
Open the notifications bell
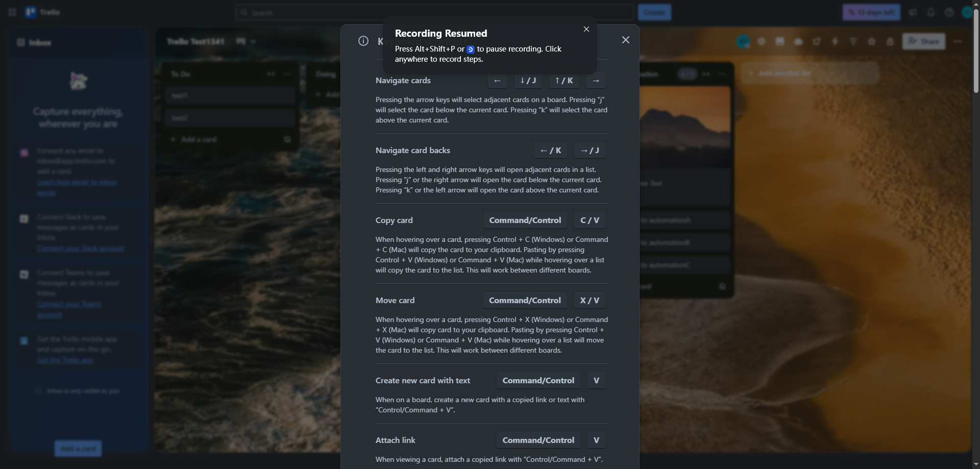pos(931,12)
